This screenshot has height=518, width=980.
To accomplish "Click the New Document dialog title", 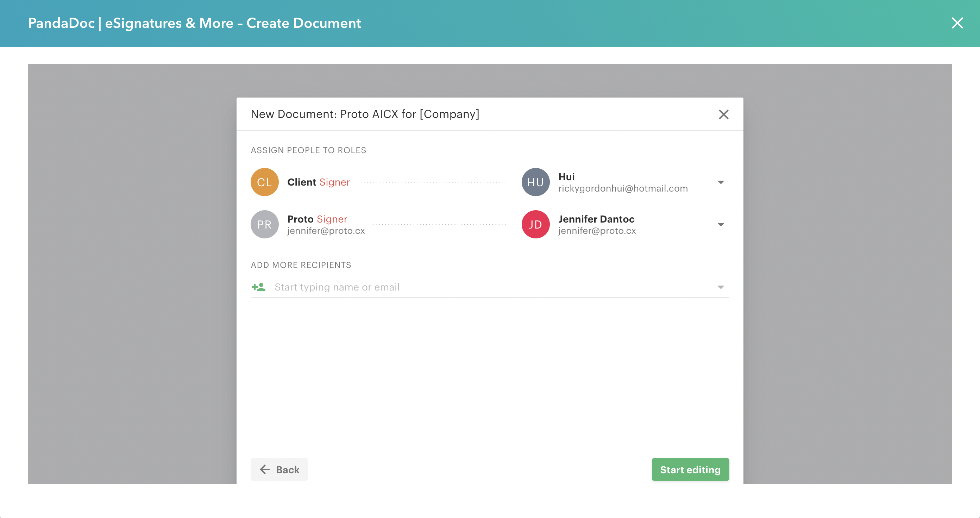I will point(365,114).
